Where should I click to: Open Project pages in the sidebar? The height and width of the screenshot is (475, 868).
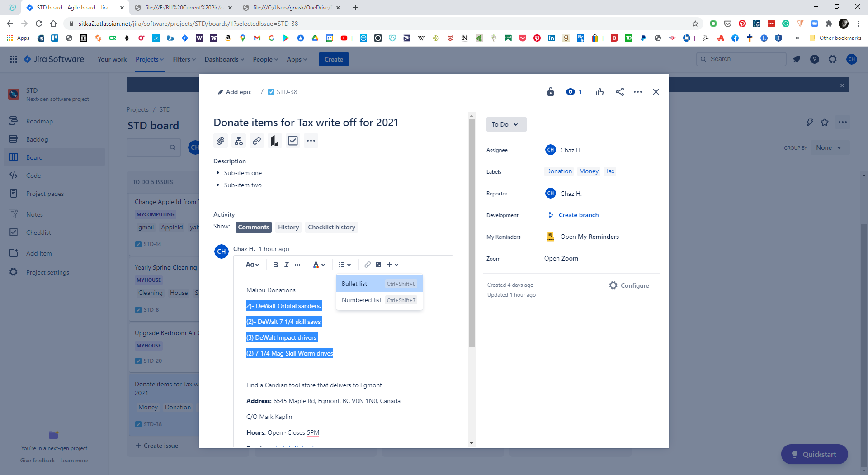tap(54, 194)
